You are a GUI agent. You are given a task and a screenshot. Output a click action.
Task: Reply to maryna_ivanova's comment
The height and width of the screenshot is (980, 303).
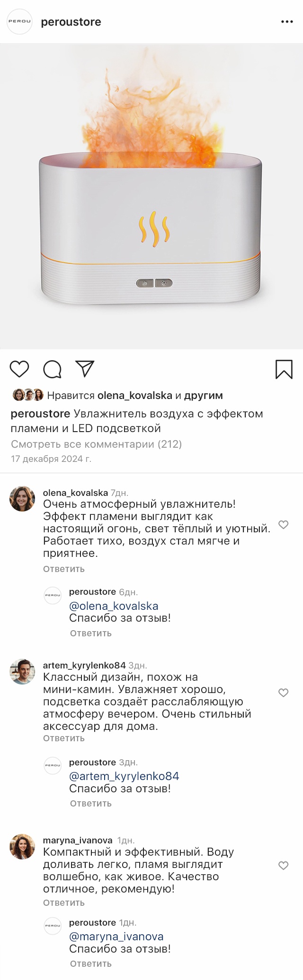(x=63, y=903)
